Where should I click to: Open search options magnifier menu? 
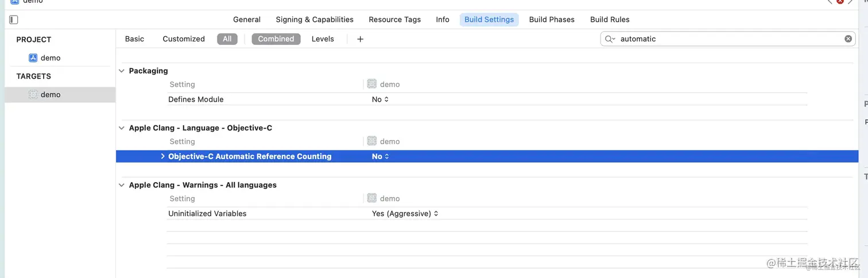pyautogui.click(x=610, y=39)
